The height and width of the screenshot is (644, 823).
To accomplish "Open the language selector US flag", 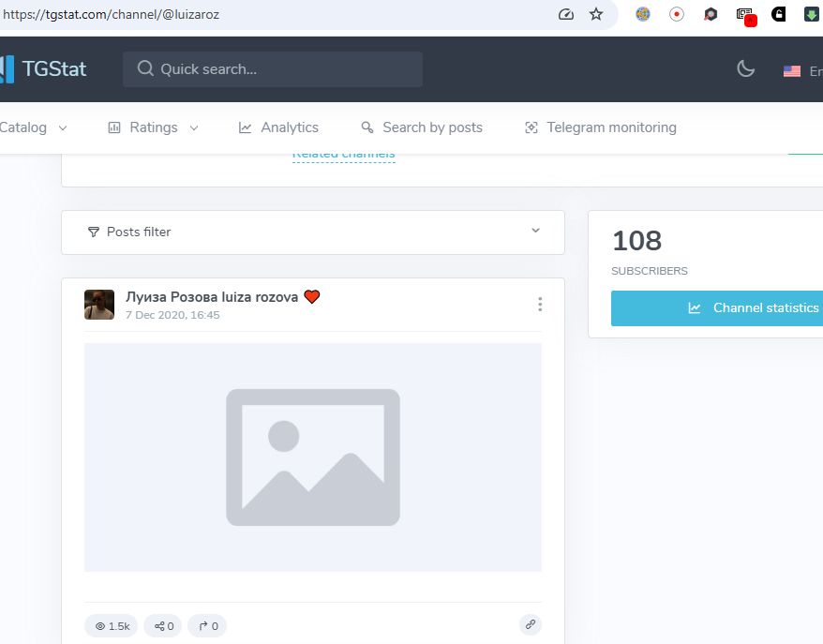I will point(791,71).
